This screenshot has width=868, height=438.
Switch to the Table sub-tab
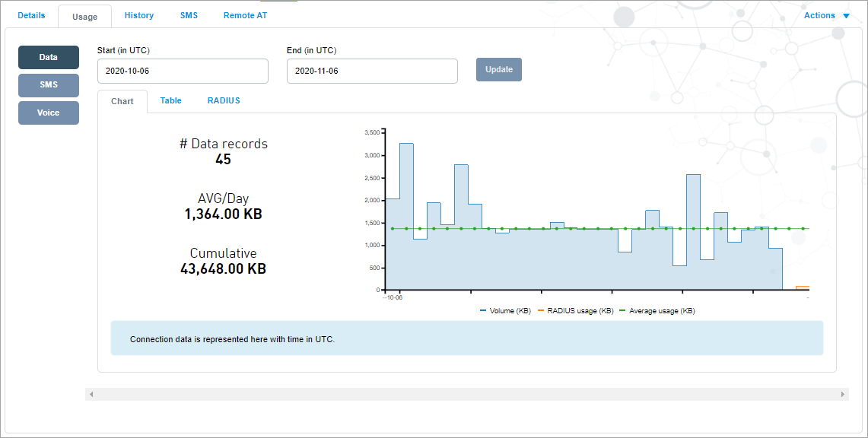tap(170, 100)
